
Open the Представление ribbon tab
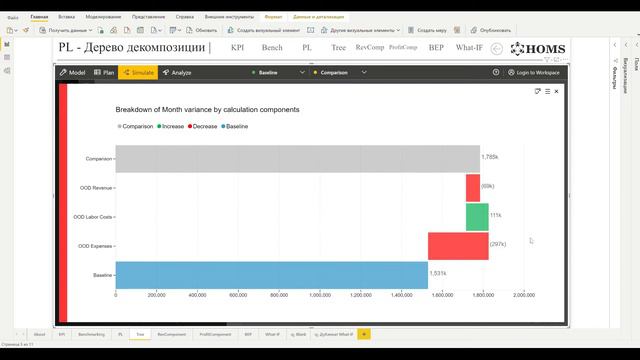(x=149, y=17)
